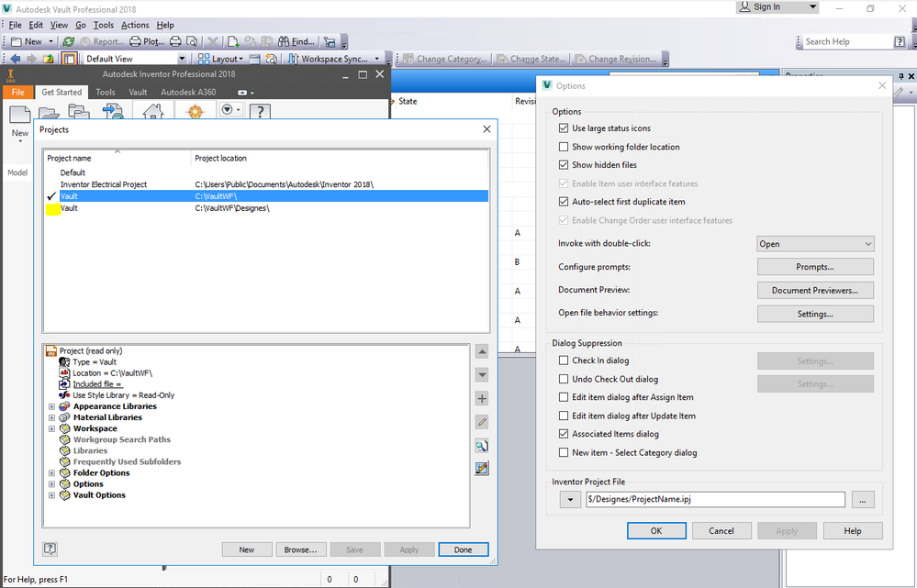The image size is (917, 588).
Task: Uncheck the Associated Items dialog box
Action: (x=564, y=434)
